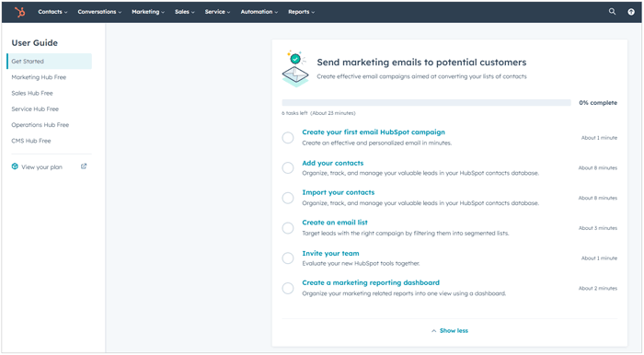This screenshot has height=355, width=644.
Task: Click the globe icon beside View your plan
Action: (15, 166)
